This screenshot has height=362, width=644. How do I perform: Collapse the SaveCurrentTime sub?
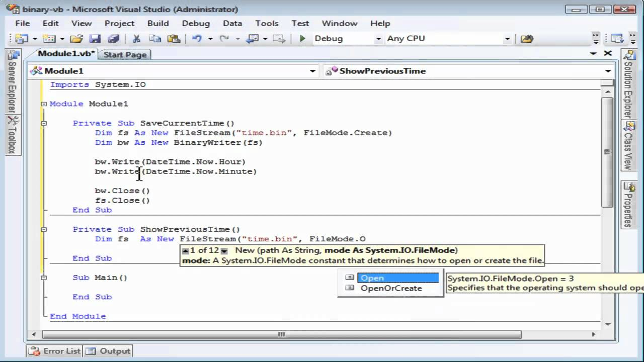[x=44, y=123]
